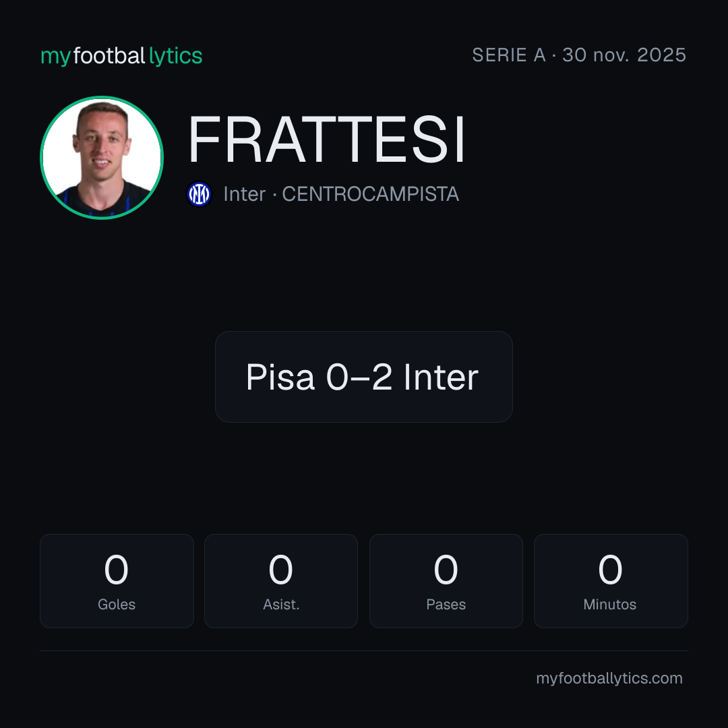This screenshot has height=728, width=728.
Task: Click Pisa in the match scoreline
Action: [x=280, y=377]
